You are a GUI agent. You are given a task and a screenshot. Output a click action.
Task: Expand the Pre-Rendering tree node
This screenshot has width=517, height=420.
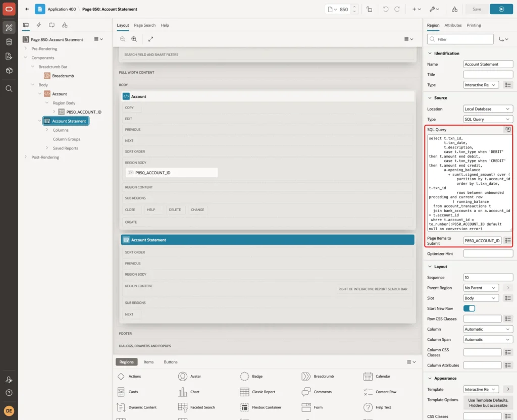tap(26, 48)
